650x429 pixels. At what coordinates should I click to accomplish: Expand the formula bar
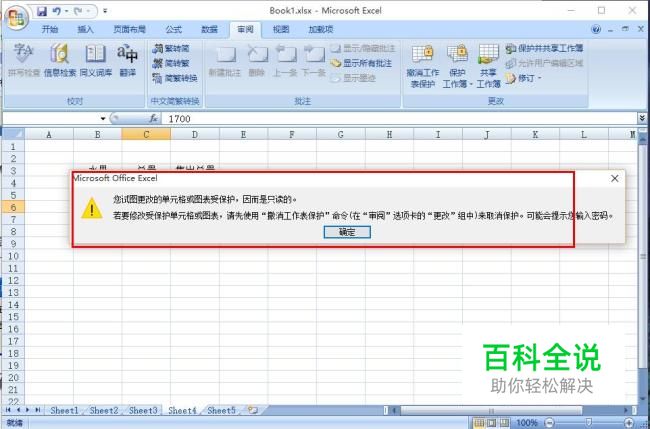[642, 119]
